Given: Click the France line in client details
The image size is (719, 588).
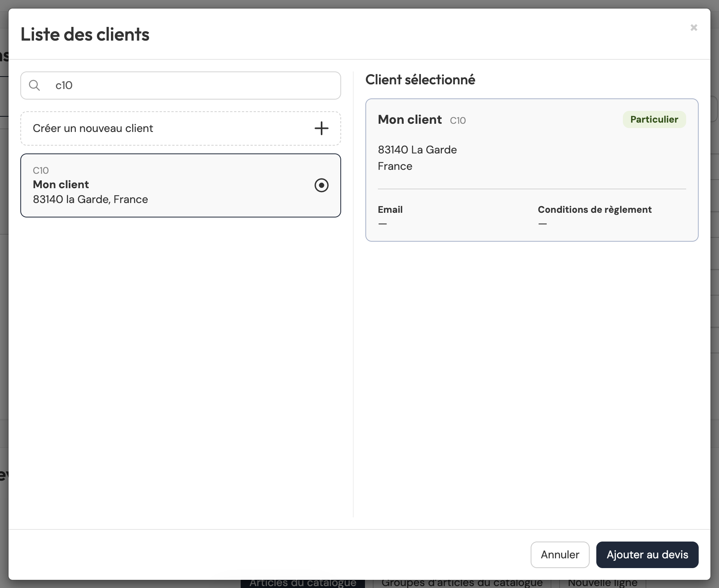Looking at the screenshot, I should pos(395,166).
